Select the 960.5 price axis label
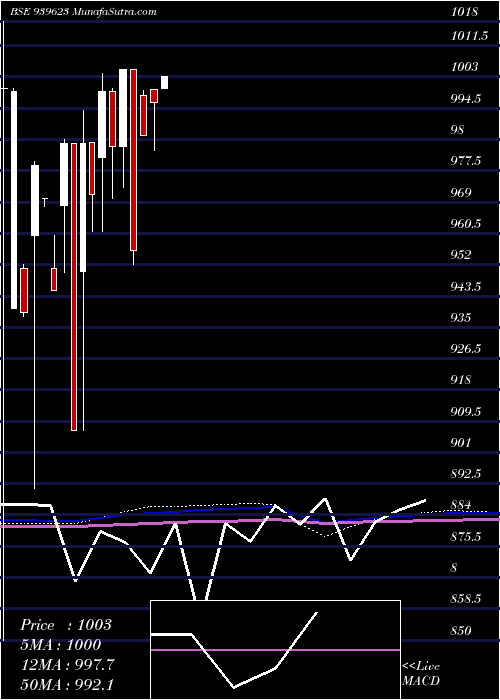 pos(466,224)
